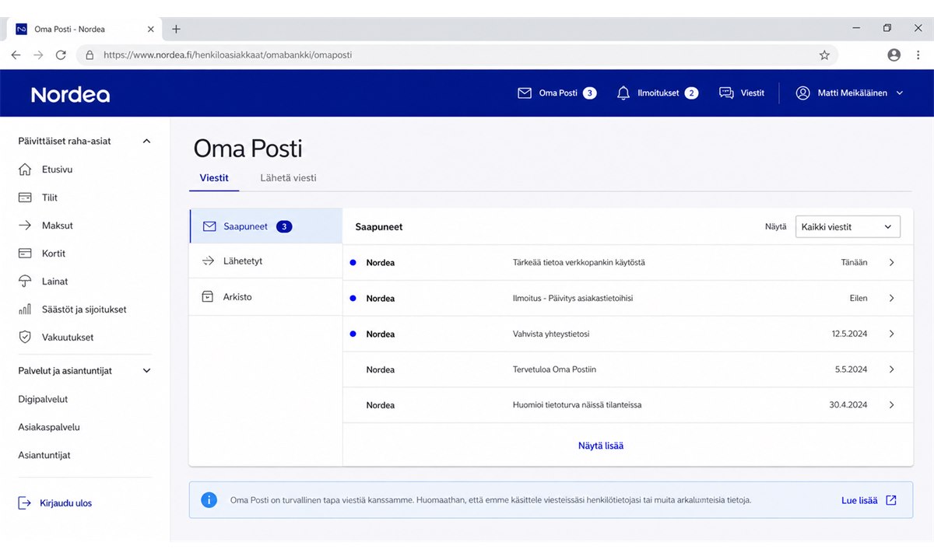
Task: Open Matti Meikäläinen account menu chevron
Action: 900,93
